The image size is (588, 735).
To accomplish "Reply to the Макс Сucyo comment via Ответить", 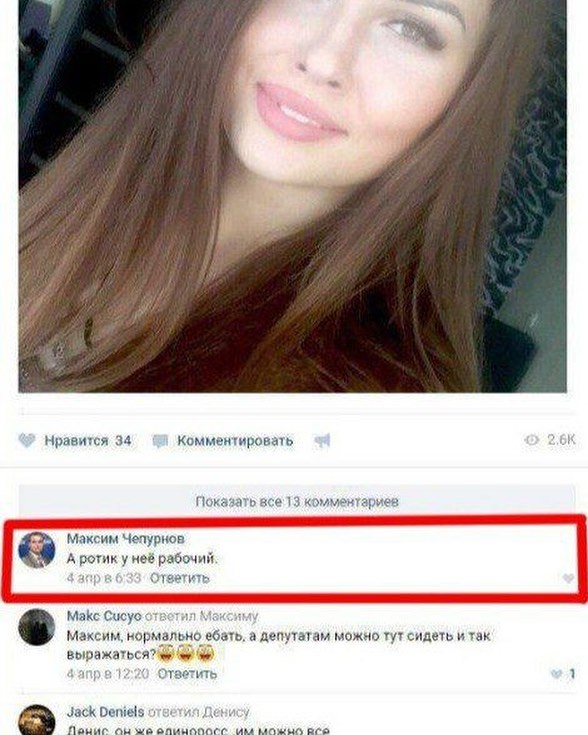I will coord(187,674).
